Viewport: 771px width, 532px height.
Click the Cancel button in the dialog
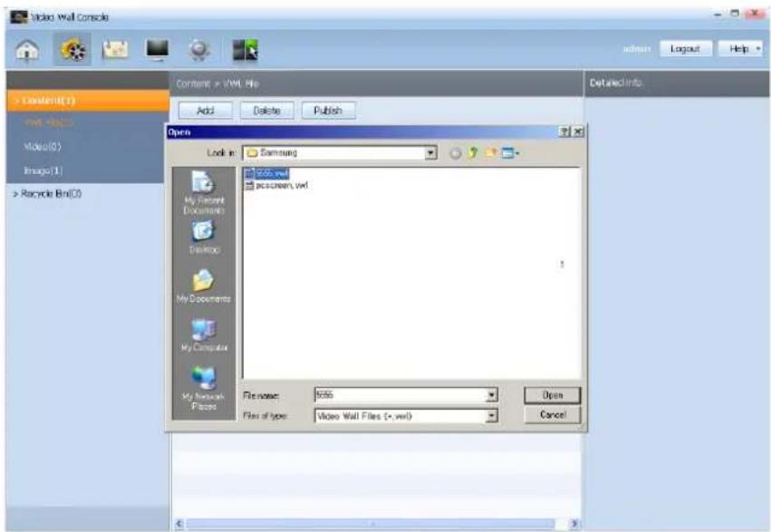click(552, 415)
